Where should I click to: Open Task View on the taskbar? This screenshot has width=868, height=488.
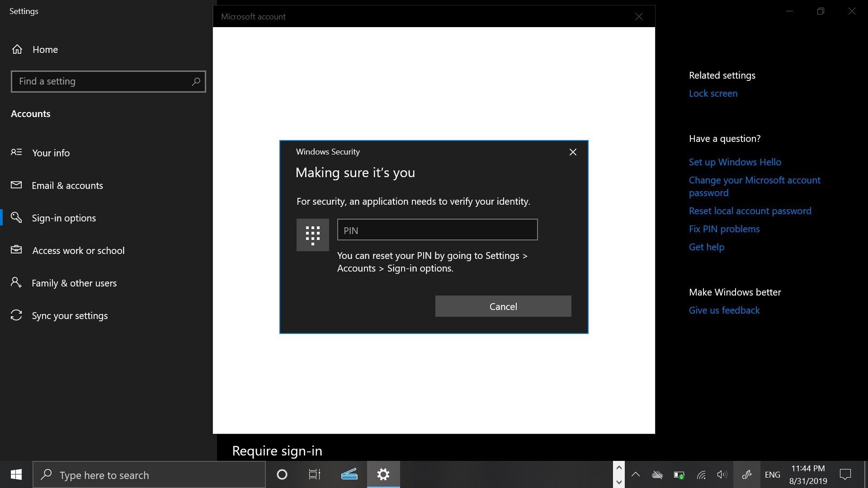[314, 474]
